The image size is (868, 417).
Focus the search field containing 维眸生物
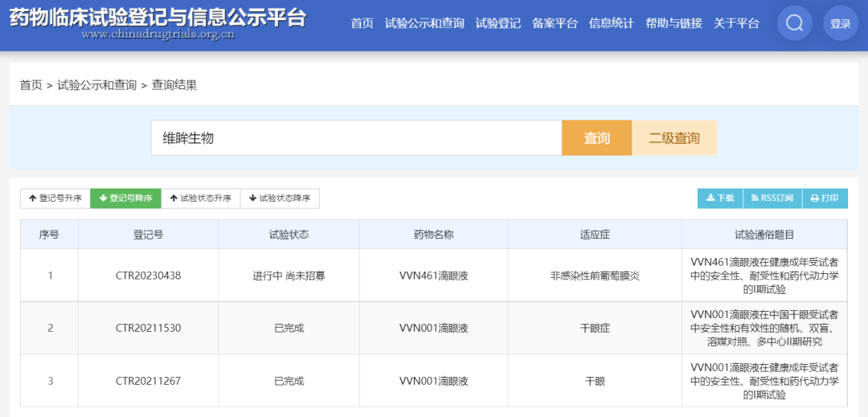pyautogui.click(x=357, y=137)
